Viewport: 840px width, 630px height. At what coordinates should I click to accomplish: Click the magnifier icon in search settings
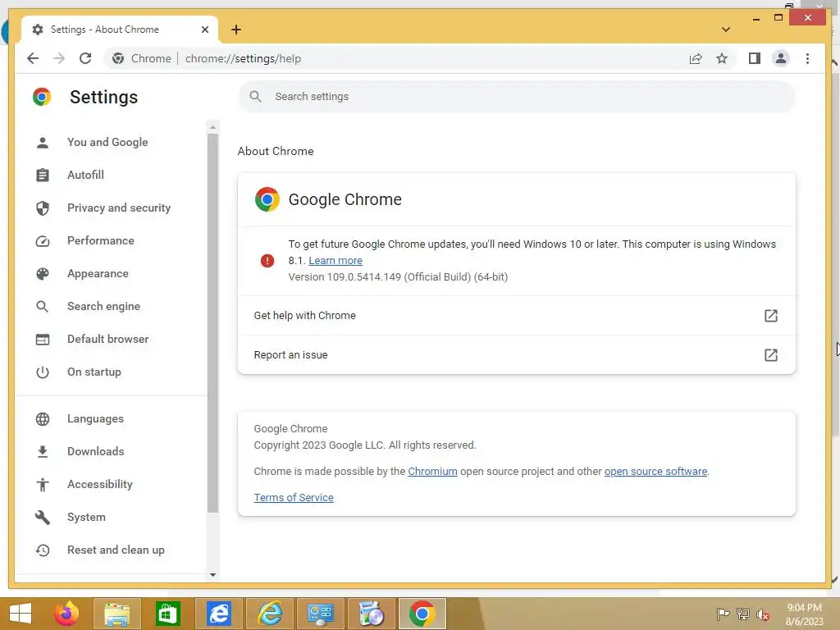pyautogui.click(x=256, y=97)
